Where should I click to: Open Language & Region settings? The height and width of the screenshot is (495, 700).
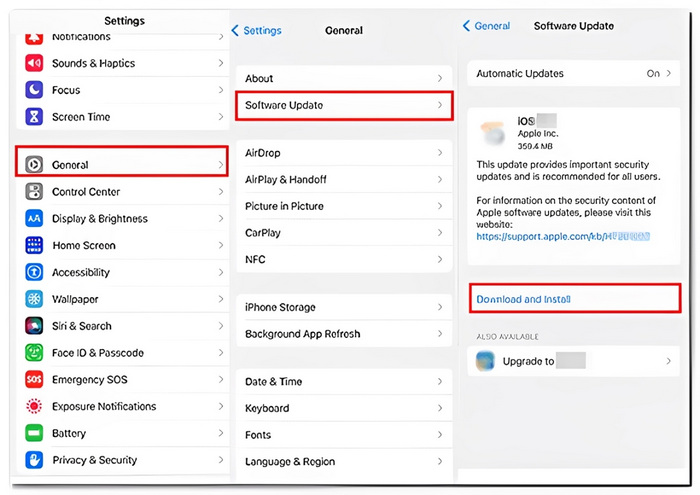(x=344, y=462)
